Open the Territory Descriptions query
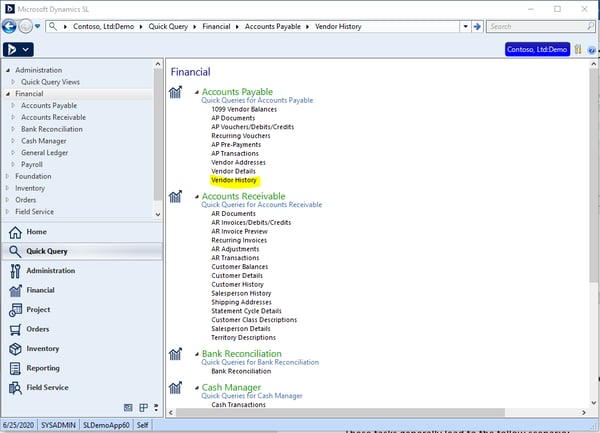 pos(243,338)
